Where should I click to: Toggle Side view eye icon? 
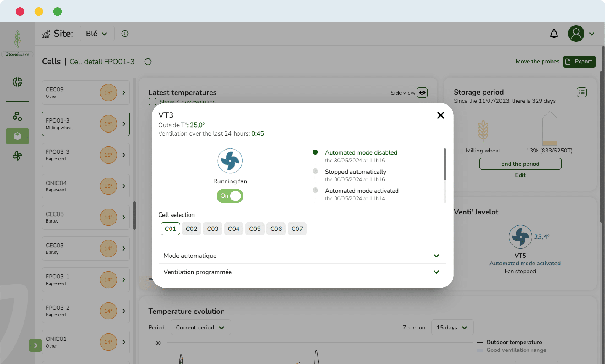point(422,92)
